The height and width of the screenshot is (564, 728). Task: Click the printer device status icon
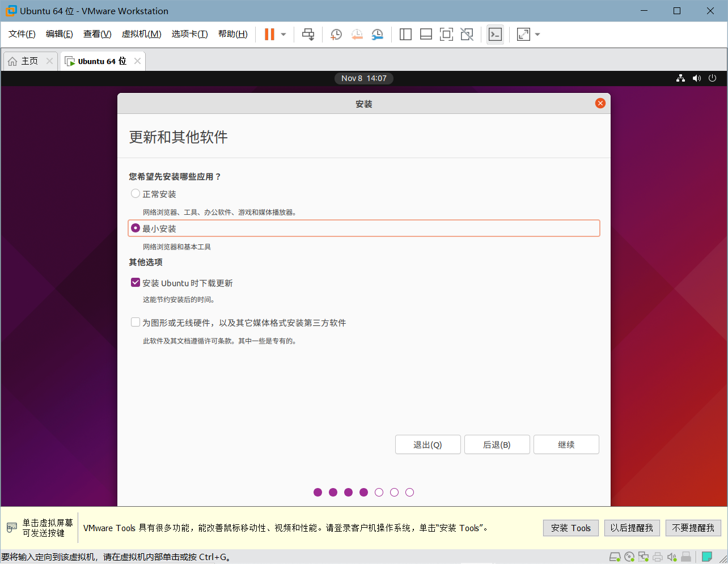coord(658,557)
